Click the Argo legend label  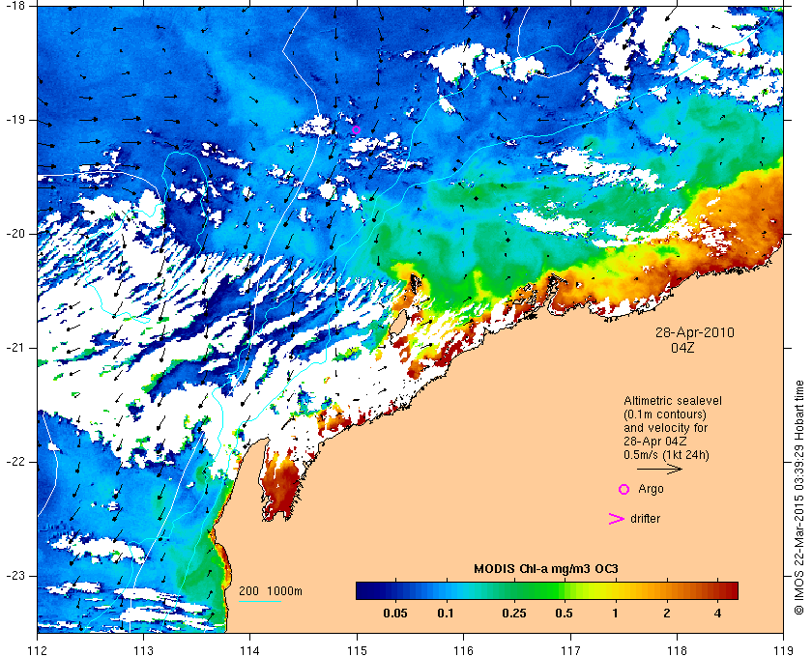pyautogui.click(x=651, y=489)
